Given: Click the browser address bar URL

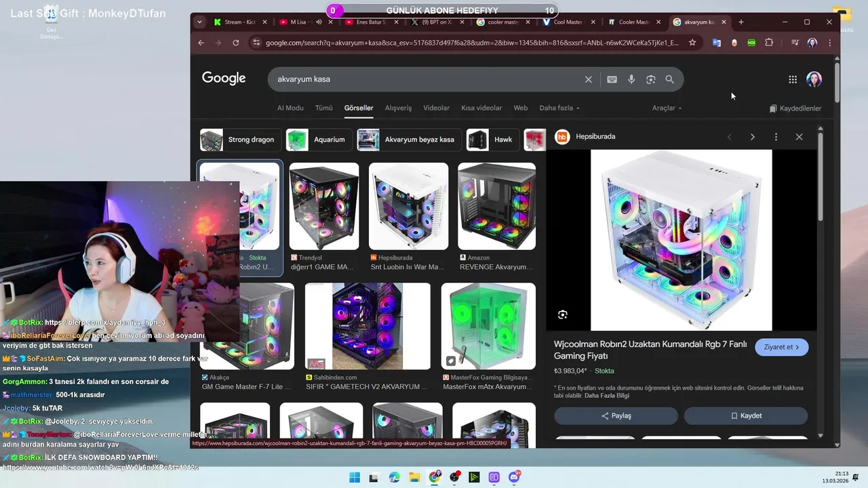Looking at the screenshot, I should (x=472, y=43).
